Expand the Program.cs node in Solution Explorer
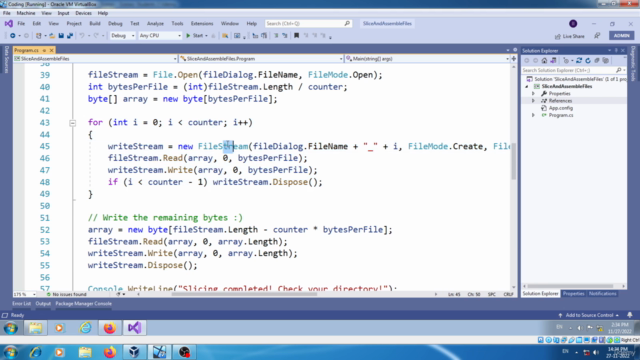This screenshot has height=360, width=640. (x=533, y=115)
